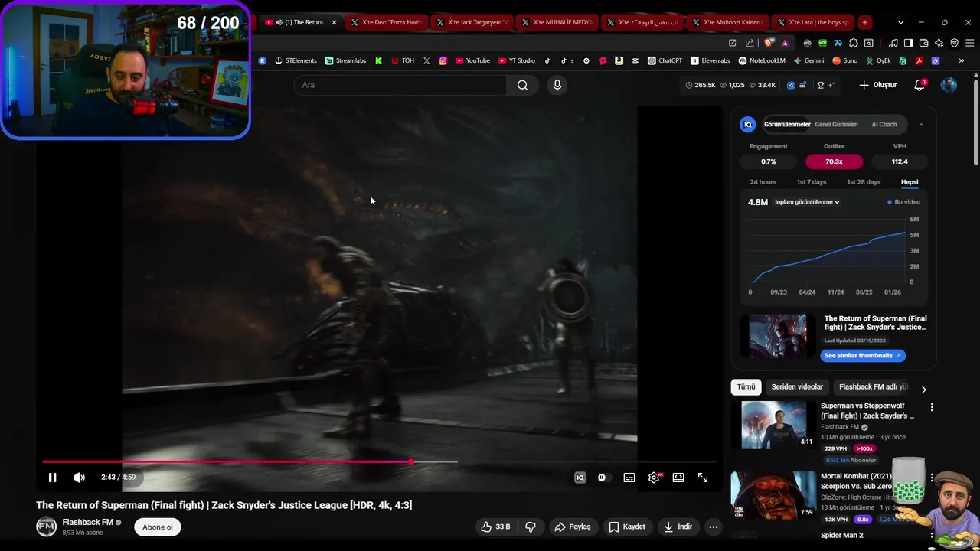Select the Tümü filter chip
The width and height of the screenshot is (980, 551).
tap(746, 387)
